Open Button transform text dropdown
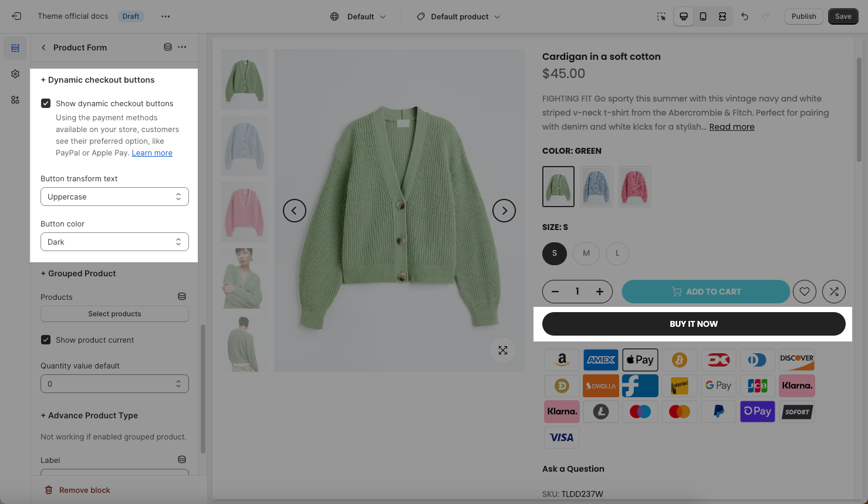Screen dimensions: 868x504 point(114,197)
